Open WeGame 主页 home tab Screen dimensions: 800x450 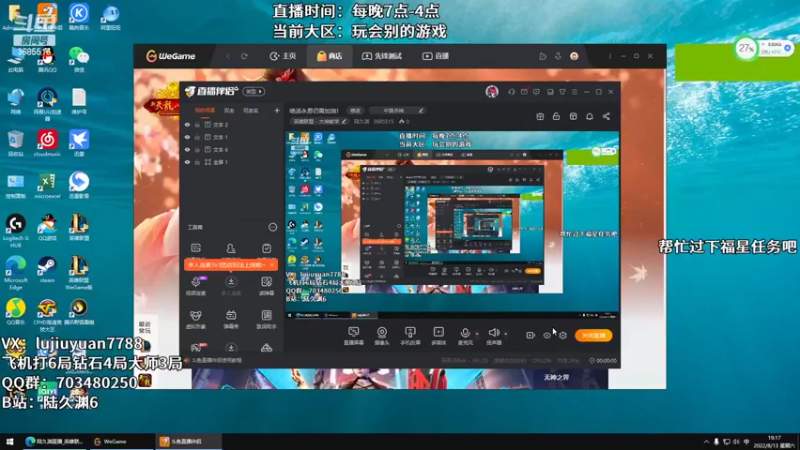pos(283,56)
